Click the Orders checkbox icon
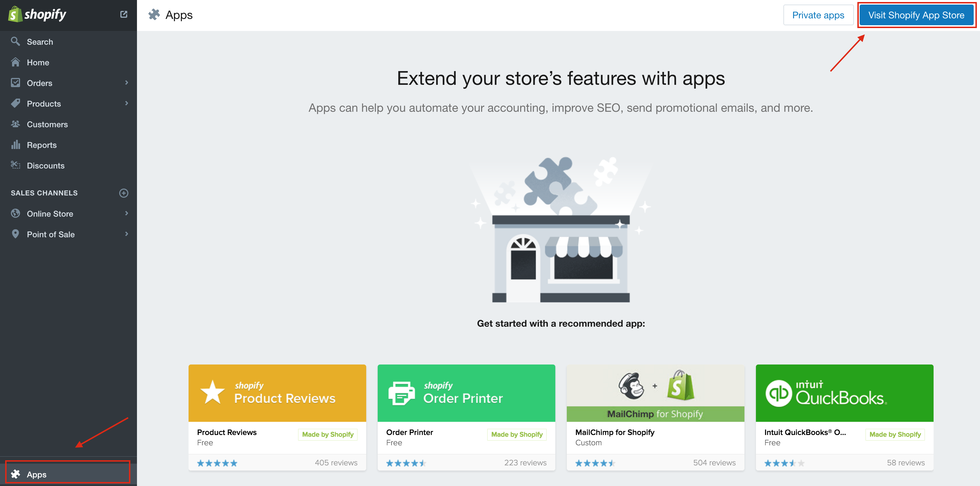Viewport: 980px width, 486px height. [15, 83]
